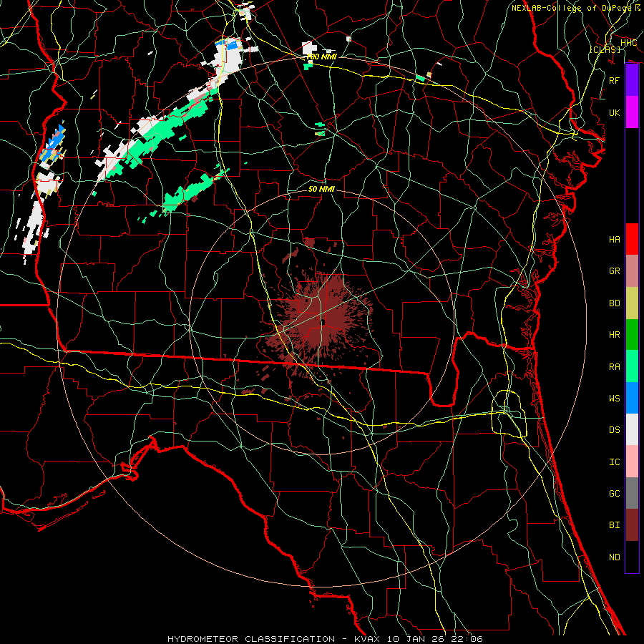
Task: Click the ND legend label
Action: point(614,557)
